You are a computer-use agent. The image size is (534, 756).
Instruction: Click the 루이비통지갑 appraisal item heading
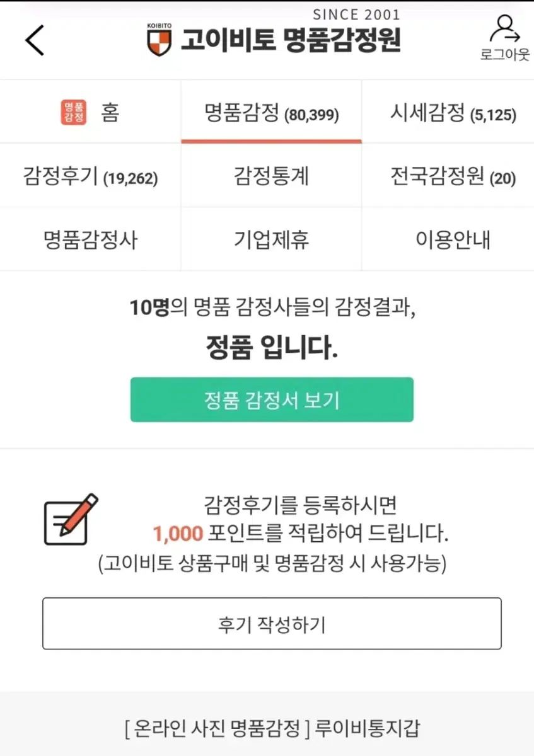click(272, 728)
